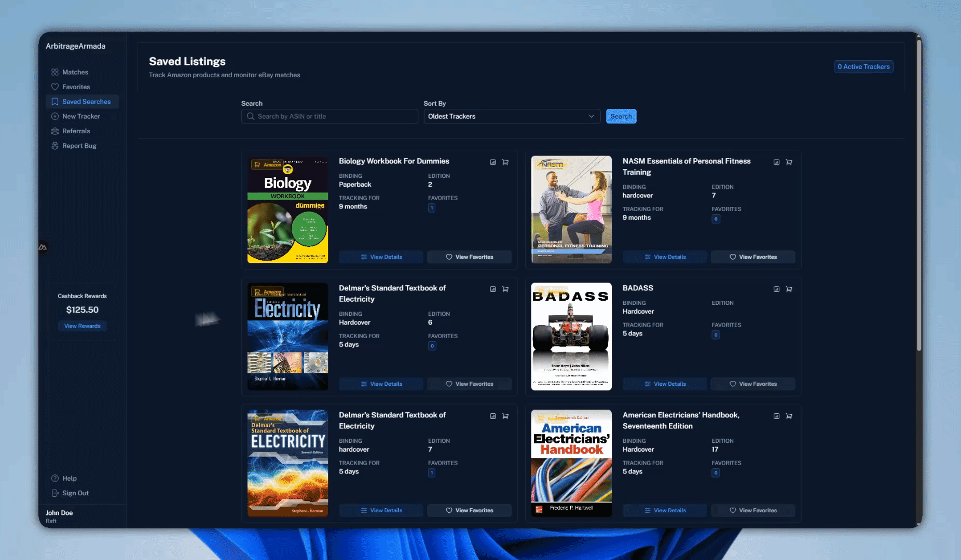961x560 pixels.
Task: Click image icon on Delmar's edition 7 card
Action: tap(493, 416)
